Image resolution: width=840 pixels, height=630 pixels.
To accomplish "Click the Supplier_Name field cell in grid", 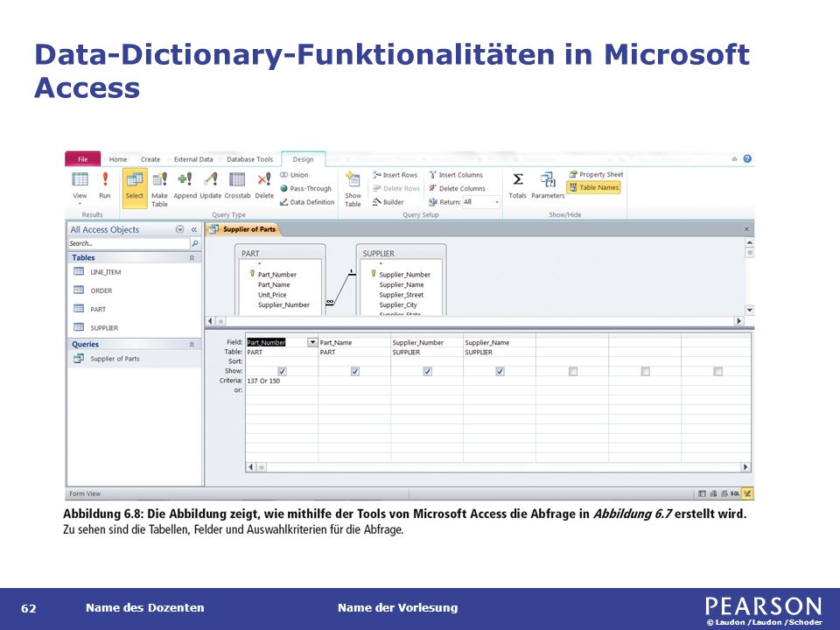I will 500,342.
